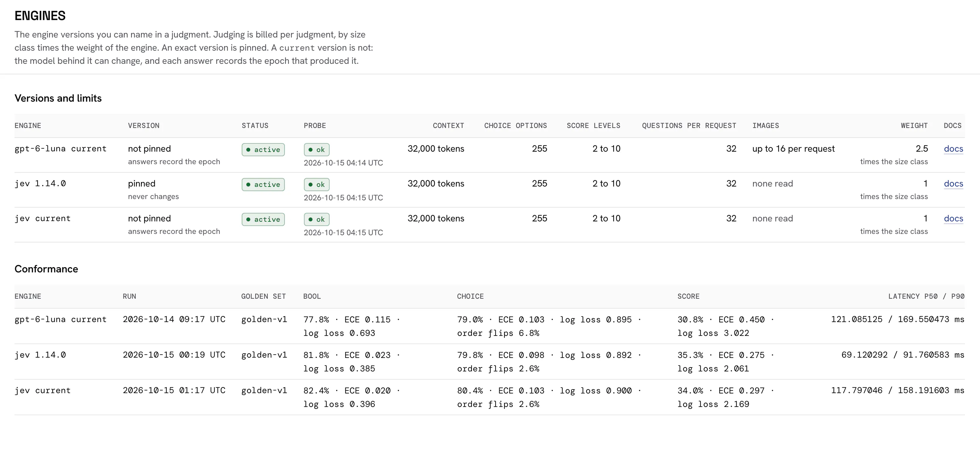Click the QUESTIONS PER REQUEST column header
This screenshot has height=454, width=980.
pyautogui.click(x=689, y=126)
